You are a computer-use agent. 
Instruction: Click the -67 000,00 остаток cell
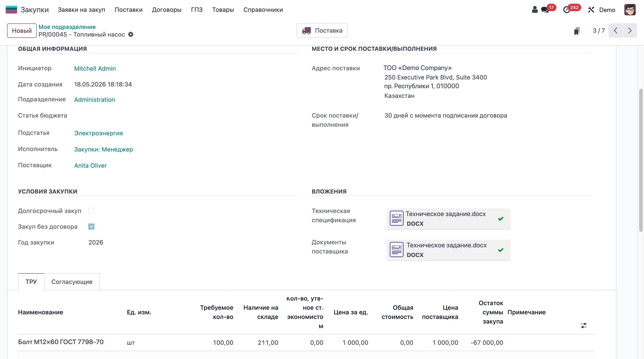pos(487,343)
